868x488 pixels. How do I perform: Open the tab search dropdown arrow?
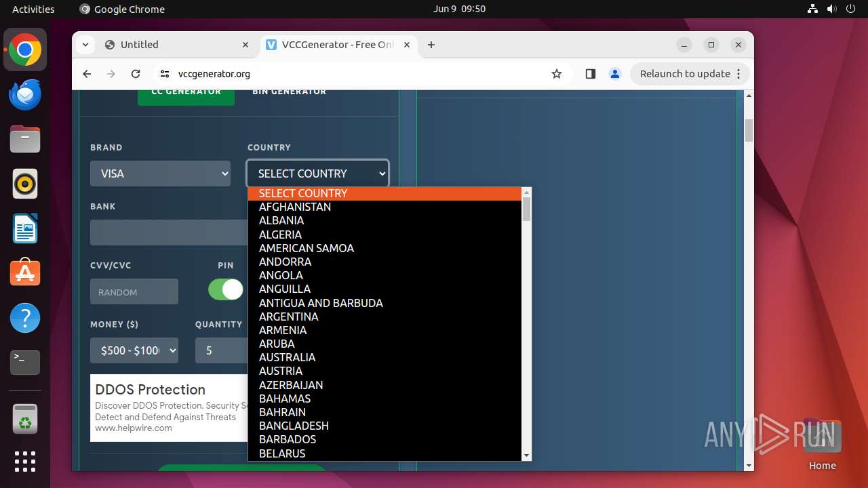(x=85, y=45)
